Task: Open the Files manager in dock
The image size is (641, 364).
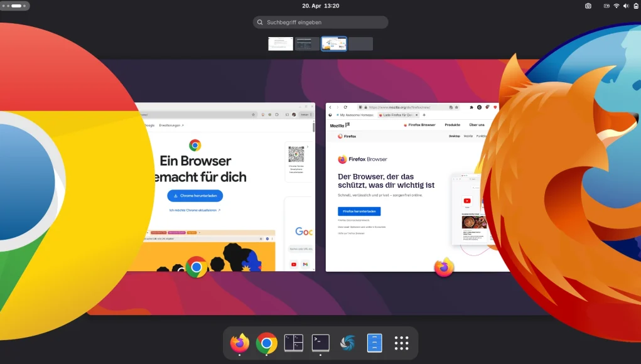Action: click(375, 343)
